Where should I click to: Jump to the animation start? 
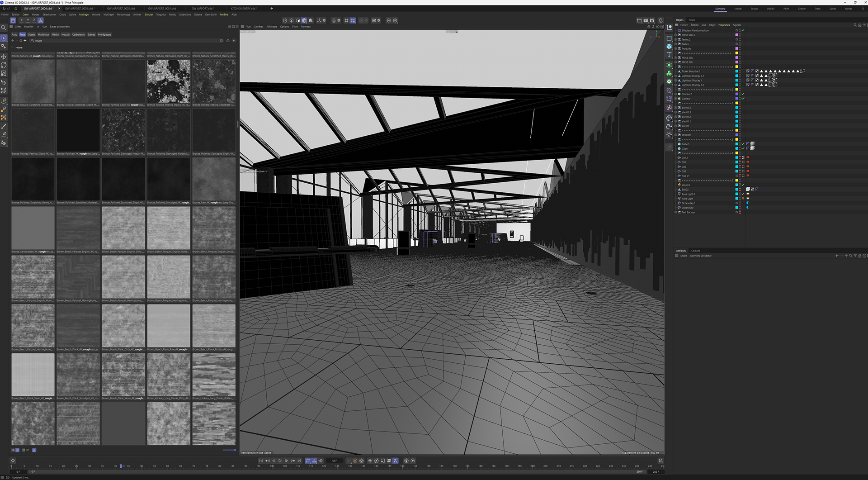click(261, 461)
